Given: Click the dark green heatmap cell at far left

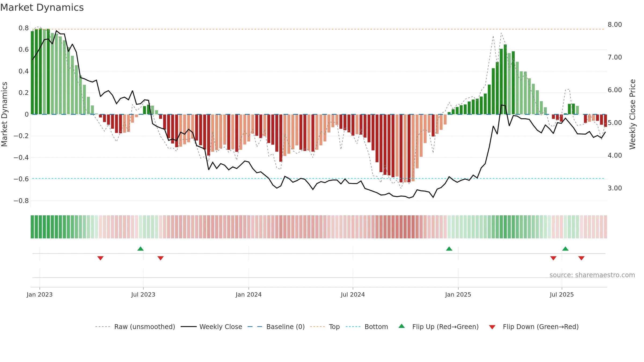Looking at the screenshot, I should (x=32, y=227).
